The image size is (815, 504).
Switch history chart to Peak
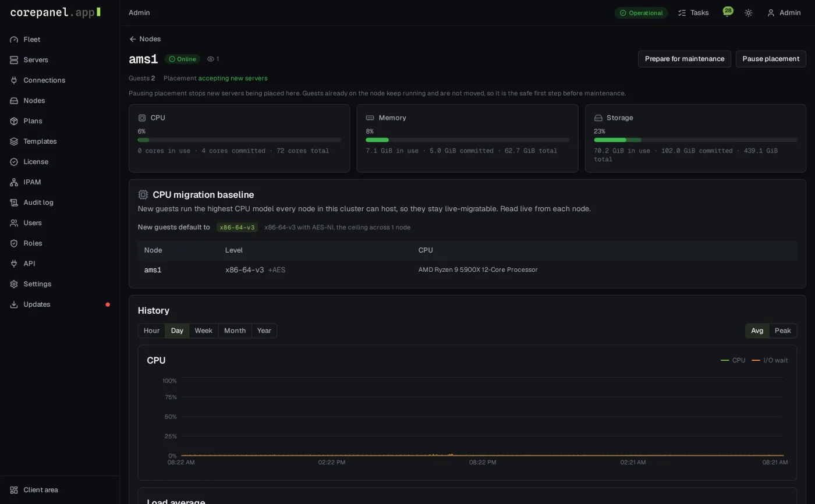(x=783, y=331)
